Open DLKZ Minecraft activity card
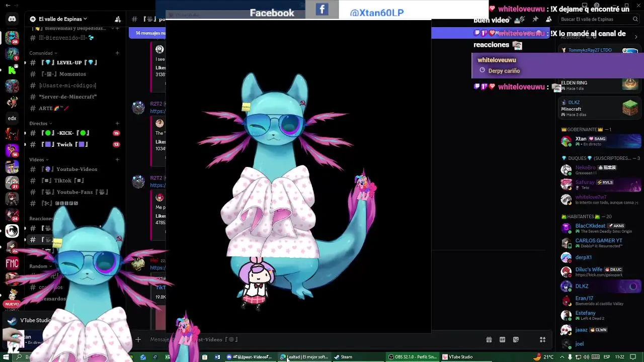Viewport: 644px width, 362px height. click(599, 108)
